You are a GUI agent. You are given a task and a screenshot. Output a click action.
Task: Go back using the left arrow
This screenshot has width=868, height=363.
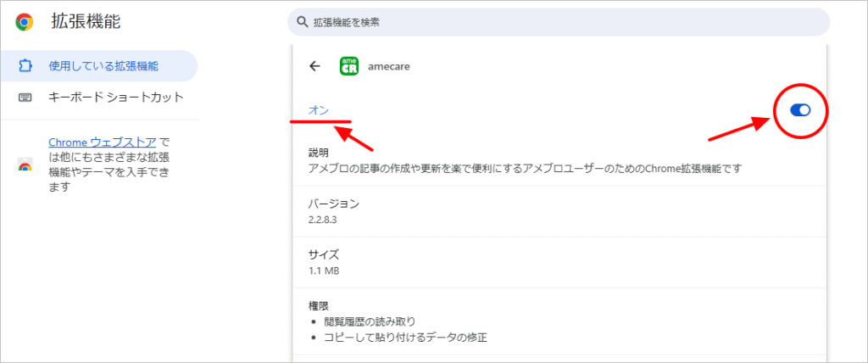(x=315, y=66)
